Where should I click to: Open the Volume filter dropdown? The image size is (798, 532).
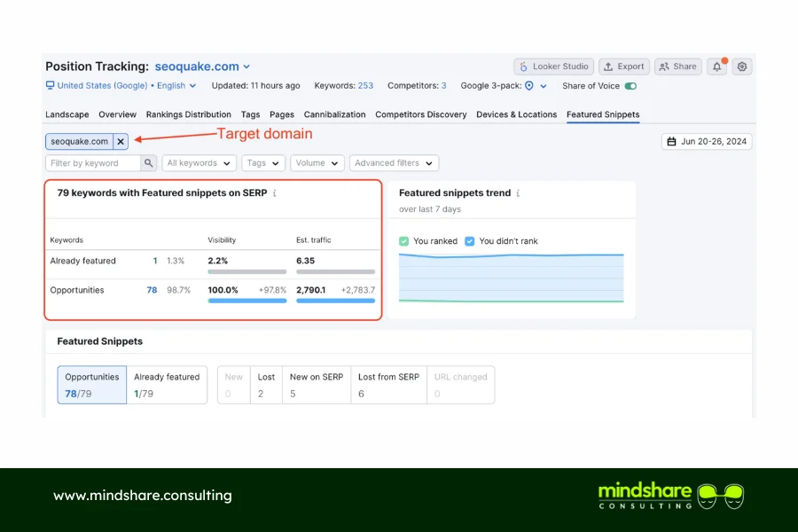coord(317,163)
